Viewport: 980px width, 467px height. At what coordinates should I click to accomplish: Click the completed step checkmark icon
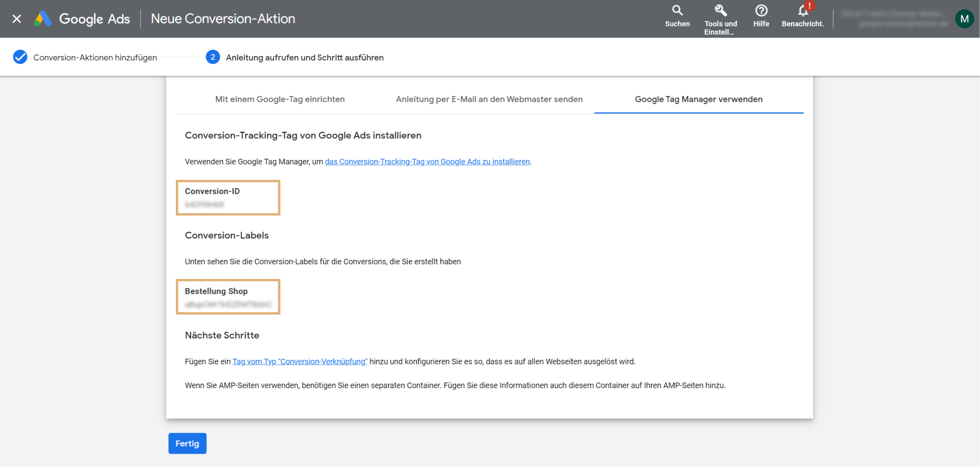pos(20,57)
